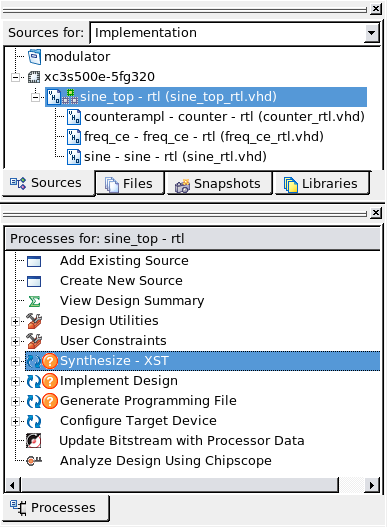Viewport: 387px width, 527px height.
Task: Click the xc3s500e-5fg320 chip icon
Action: click(x=34, y=77)
